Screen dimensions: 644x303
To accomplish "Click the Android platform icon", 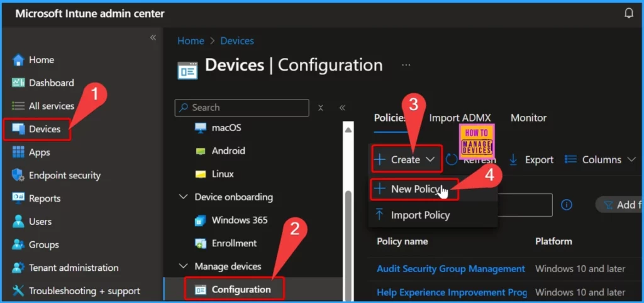I will pos(201,151).
